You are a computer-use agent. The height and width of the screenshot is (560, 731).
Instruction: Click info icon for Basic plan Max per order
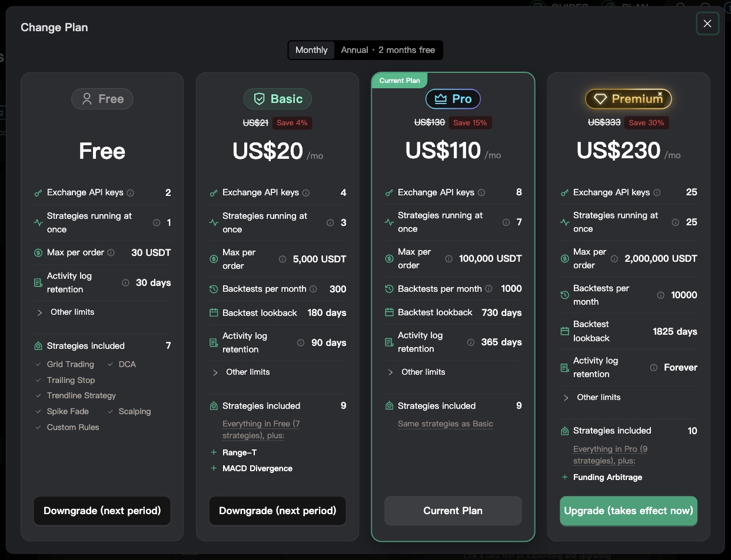(x=283, y=259)
